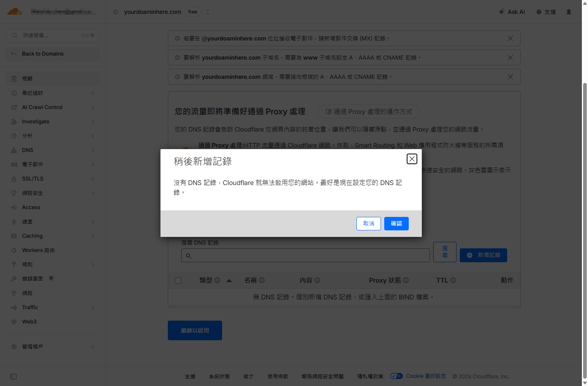Focus the 搜尋 DNS 記錄 field
The image size is (588, 386).
point(305,255)
